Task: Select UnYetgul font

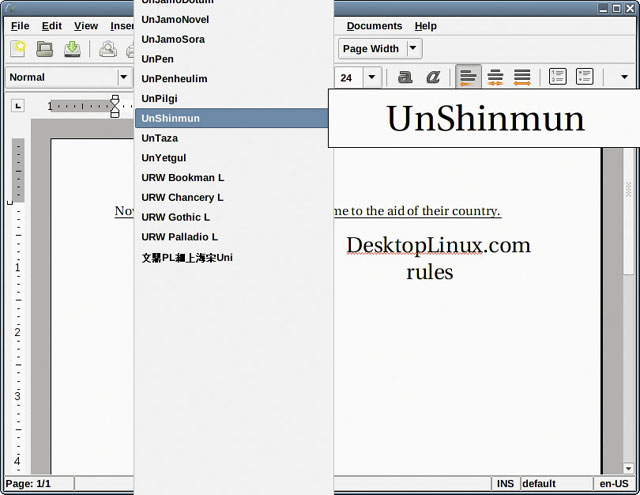Action: coord(233,158)
